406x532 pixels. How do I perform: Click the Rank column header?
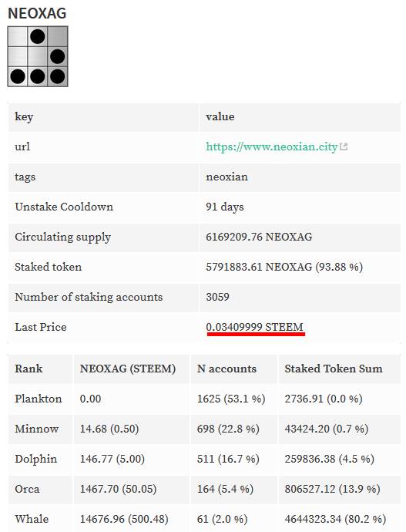(x=29, y=369)
